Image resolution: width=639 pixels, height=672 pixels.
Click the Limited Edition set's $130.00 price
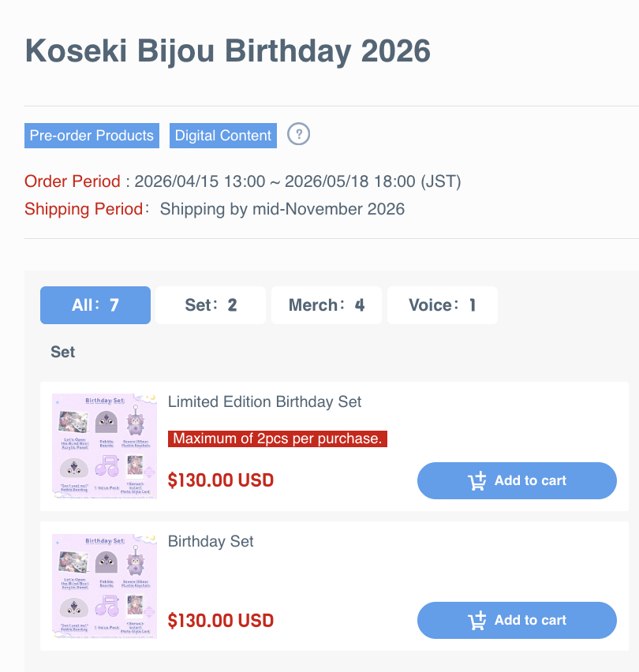pos(220,480)
